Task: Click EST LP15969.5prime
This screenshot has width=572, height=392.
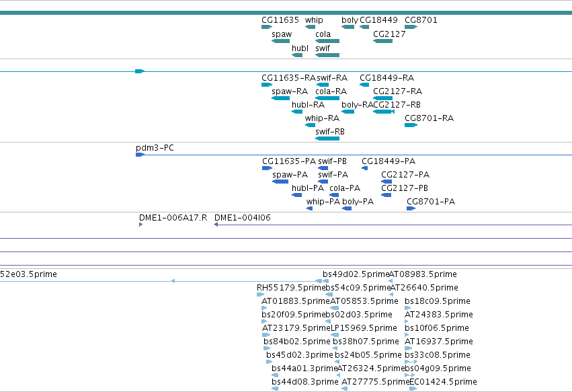Action: (335, 335)
